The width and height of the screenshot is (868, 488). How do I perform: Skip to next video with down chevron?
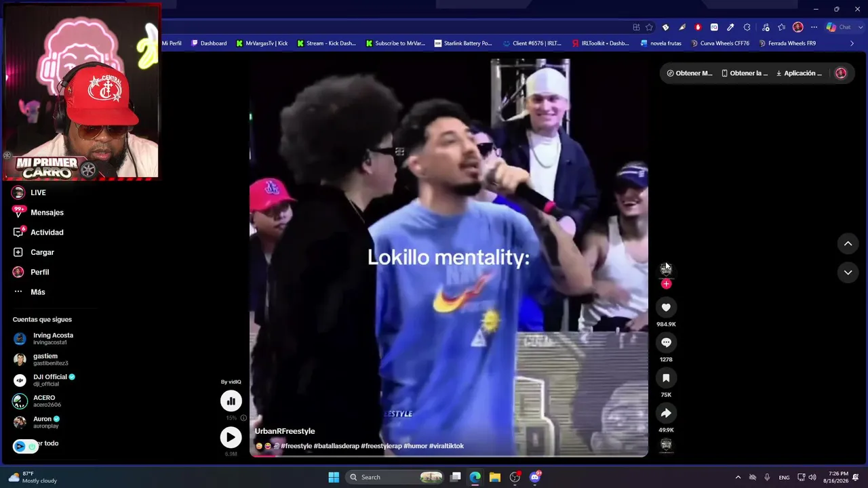click(848, 272)
